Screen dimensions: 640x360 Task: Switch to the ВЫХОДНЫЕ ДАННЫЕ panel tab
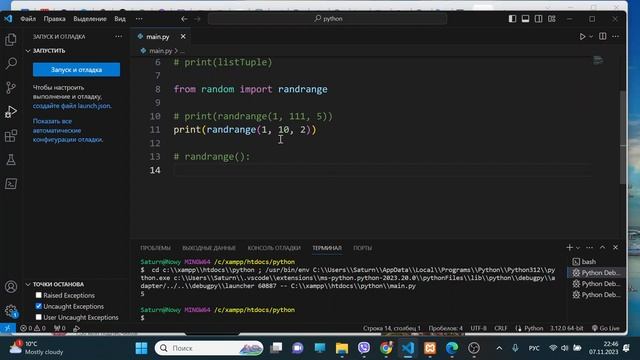point(209,248)
